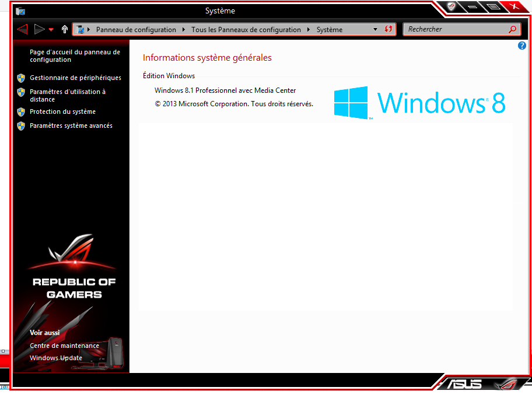The height and width of the screenshot is (394, 532).
Task: Open Windows Update link
Action: pyautogui.click(x=56, y=358)
